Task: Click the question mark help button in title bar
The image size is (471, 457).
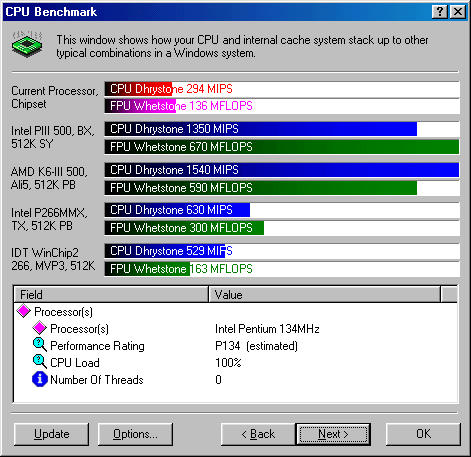Action: (440, 12)
